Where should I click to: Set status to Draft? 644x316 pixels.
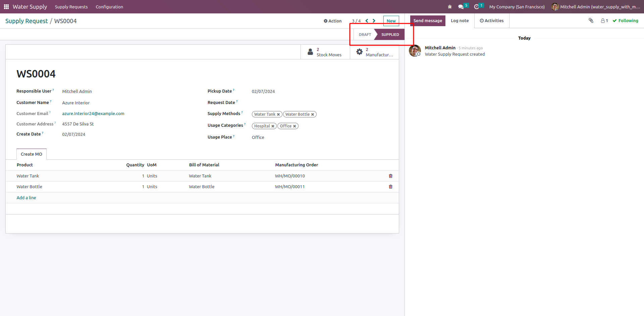pos(365,35)
